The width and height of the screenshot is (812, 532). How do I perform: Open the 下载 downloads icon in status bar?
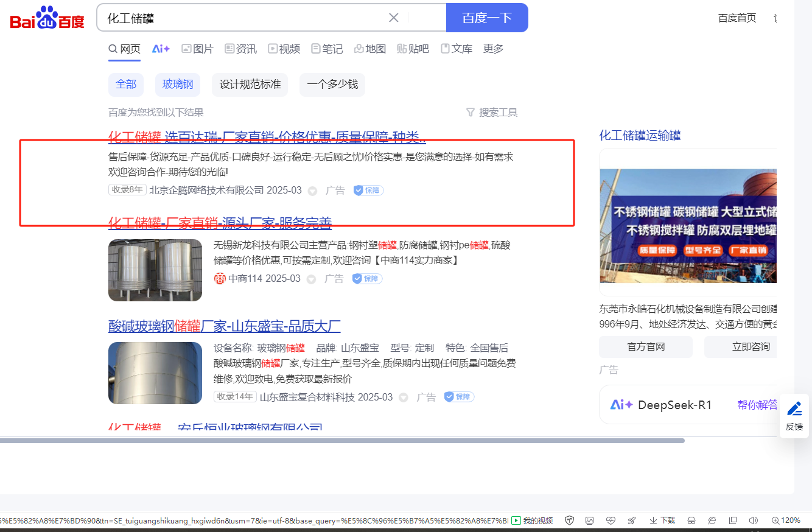point(662,520)
